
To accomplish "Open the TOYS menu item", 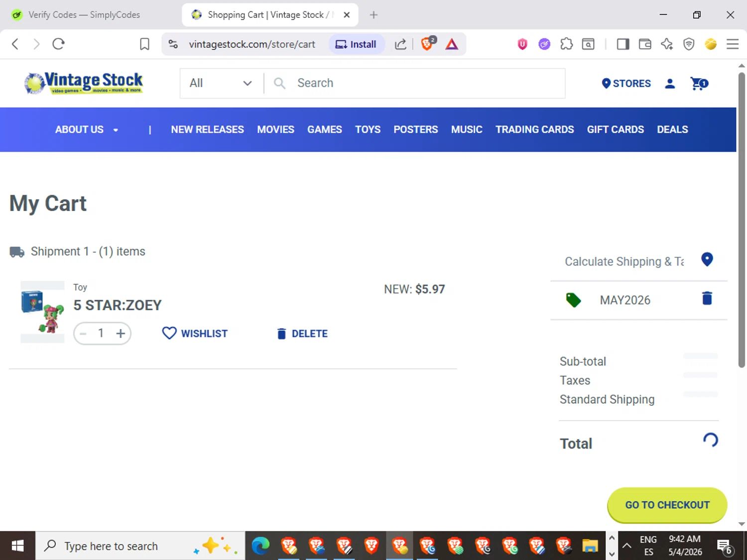I will point(368,129).
